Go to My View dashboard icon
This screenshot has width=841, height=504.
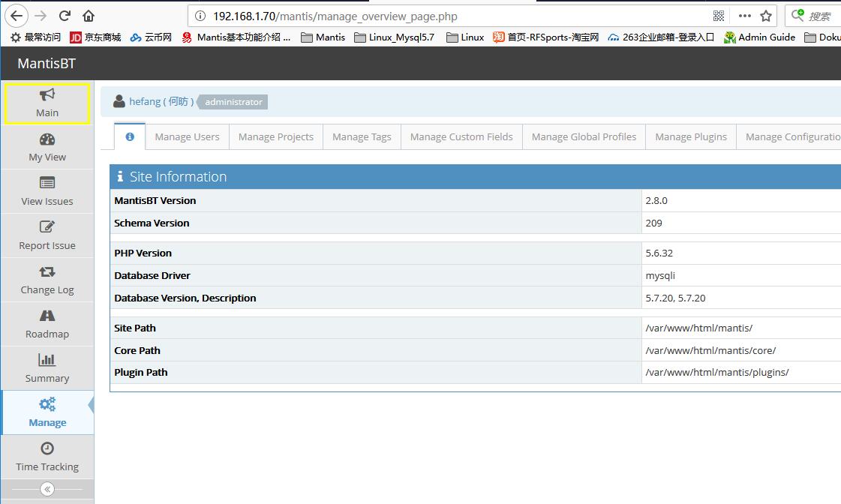point(47,139)
